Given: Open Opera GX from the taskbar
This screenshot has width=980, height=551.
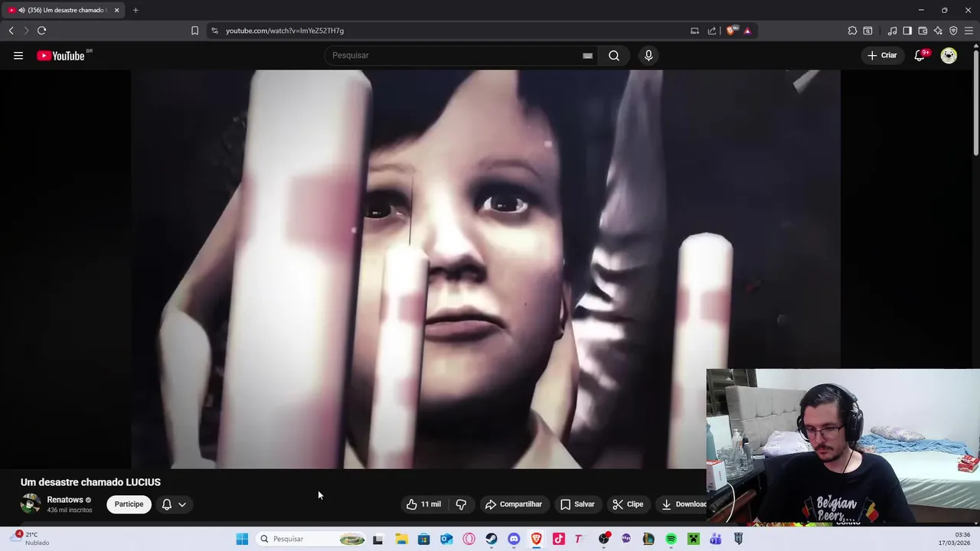Looking at the screenshot, I should coord(469,539).
